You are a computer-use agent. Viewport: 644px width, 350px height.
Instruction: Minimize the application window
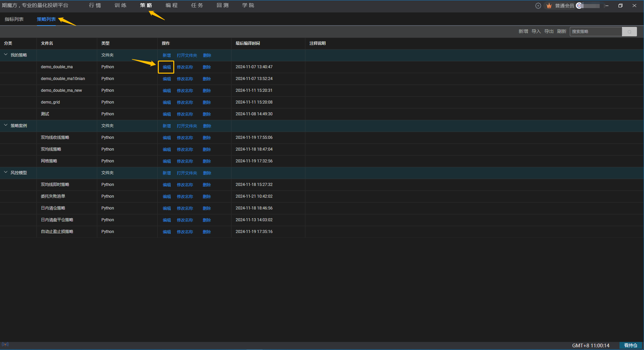point(607,6)
